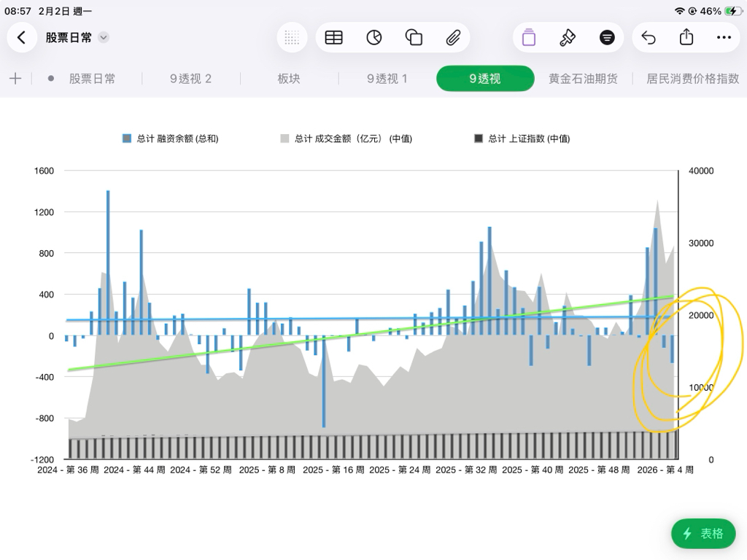Tap the Undo arrow
Screen dimensions: 747x560
[648, 38]
